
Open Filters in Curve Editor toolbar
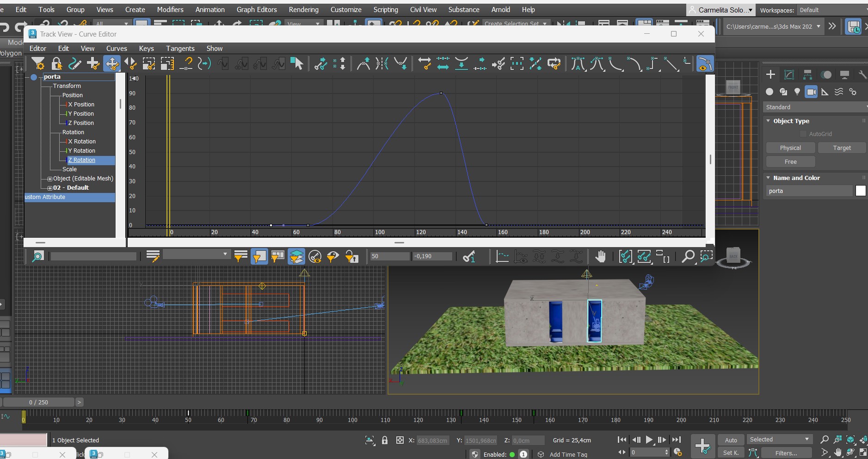coord(38,64)
